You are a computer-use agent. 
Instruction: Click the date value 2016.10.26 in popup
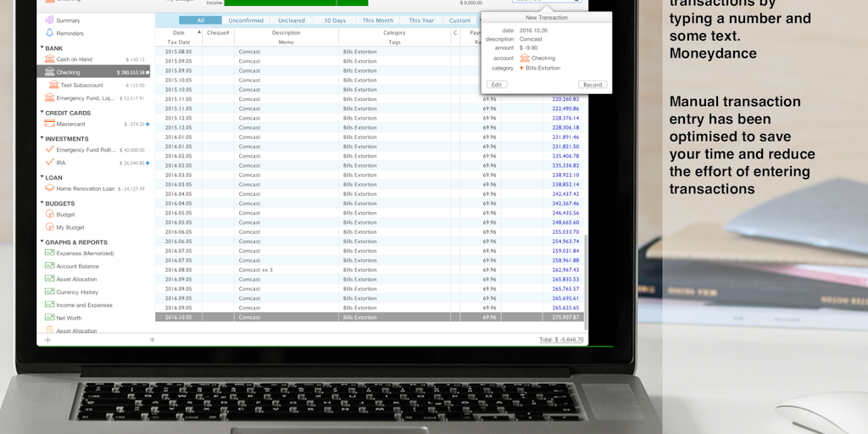[533, 31]
